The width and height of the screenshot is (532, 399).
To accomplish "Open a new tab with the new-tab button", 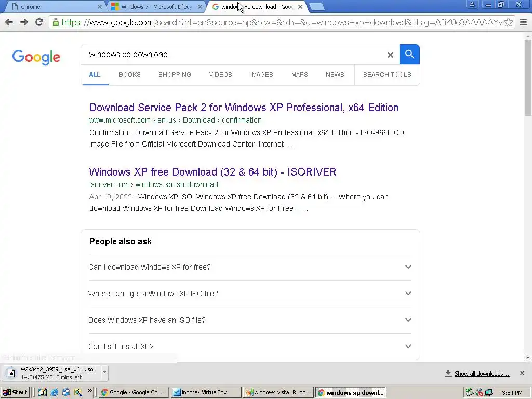I will [x=317, y=7].
